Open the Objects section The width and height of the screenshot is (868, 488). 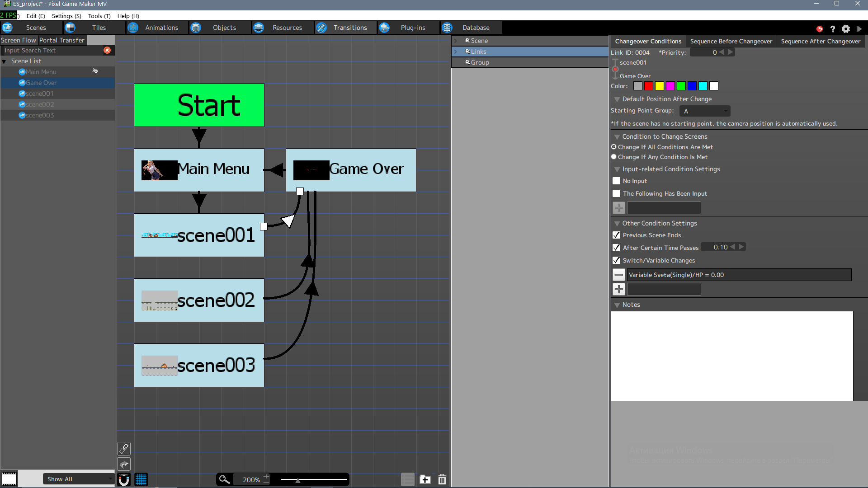224,28
